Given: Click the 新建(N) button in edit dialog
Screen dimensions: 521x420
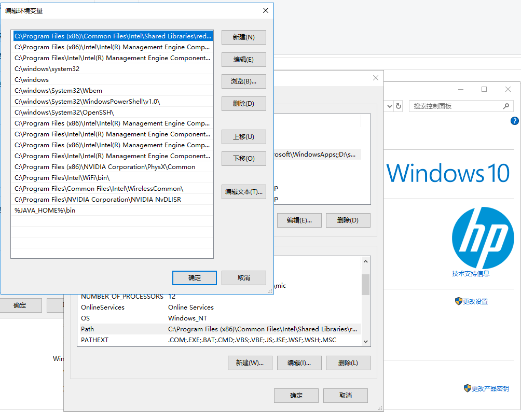Looking at the screenshot, I should click(243, 37).
